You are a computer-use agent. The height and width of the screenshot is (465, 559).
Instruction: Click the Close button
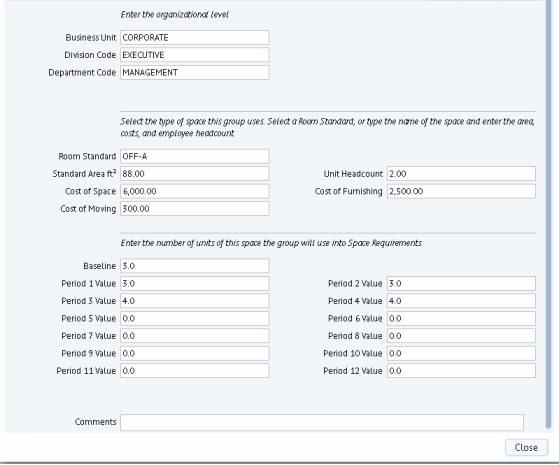click(x=526, y=448)
